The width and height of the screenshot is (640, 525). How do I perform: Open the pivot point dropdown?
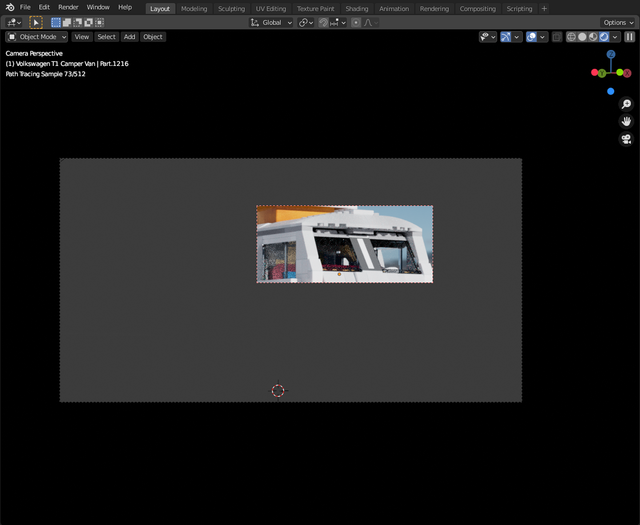click(306, 22)
